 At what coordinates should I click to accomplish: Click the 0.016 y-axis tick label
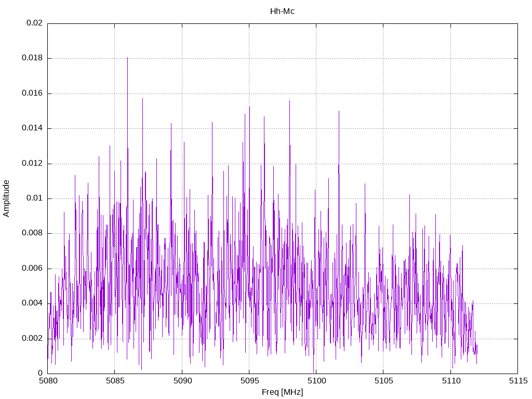point(32,94)
